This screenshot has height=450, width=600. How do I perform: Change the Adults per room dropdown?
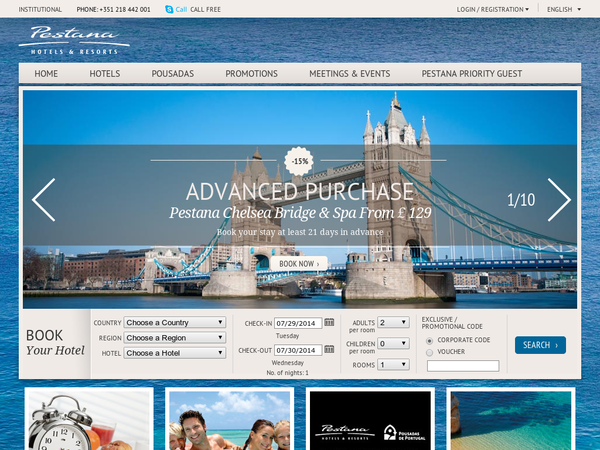393,322
